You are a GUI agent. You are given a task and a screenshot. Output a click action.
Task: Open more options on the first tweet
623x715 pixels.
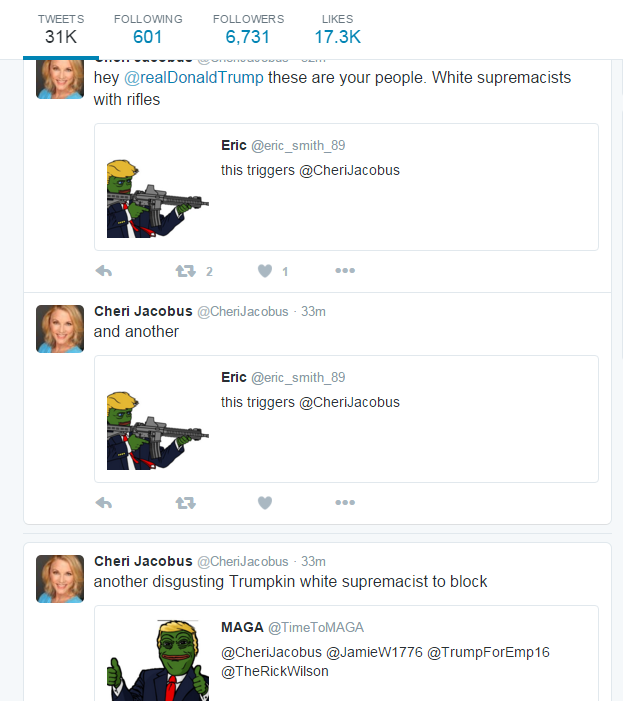point(345,270)
